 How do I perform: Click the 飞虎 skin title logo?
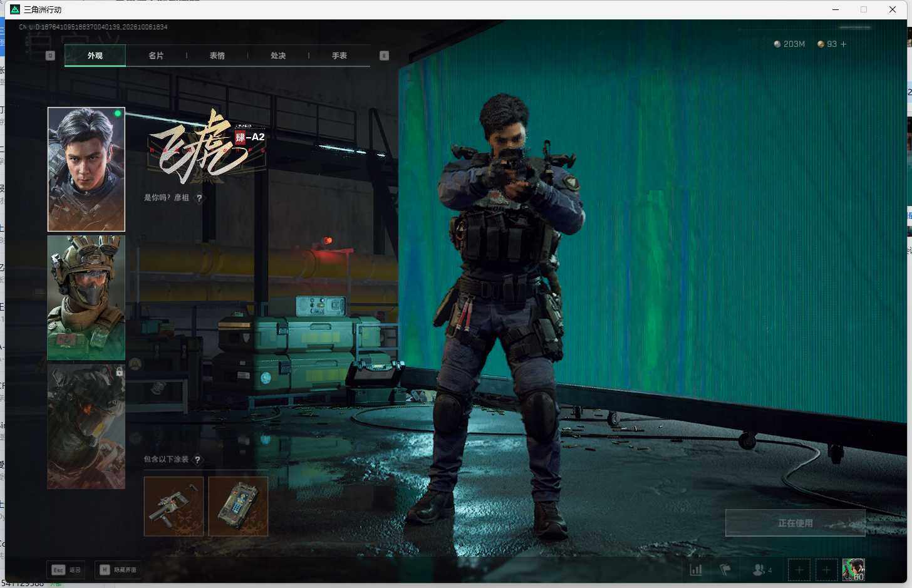point(207,148)
